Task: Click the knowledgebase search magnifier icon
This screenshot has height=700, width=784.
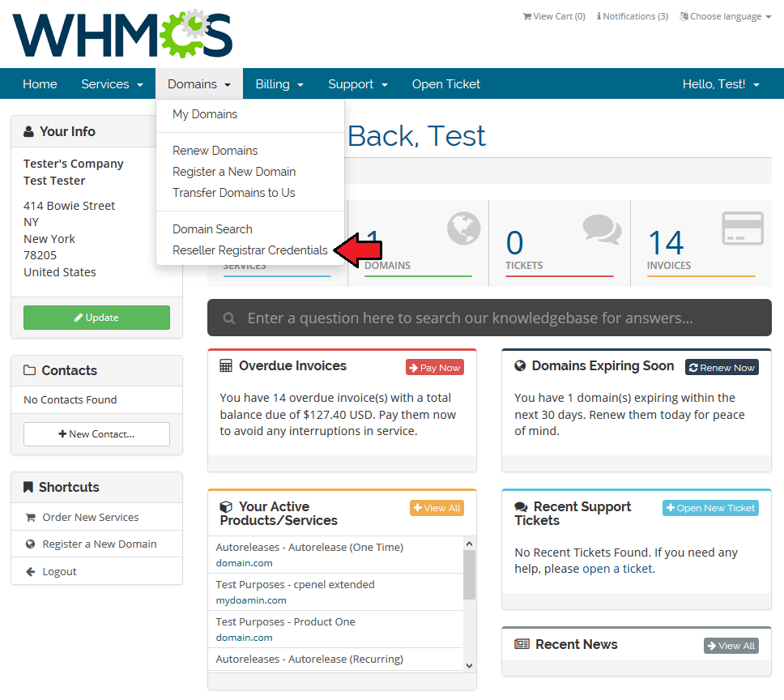Action: point(229,318)
